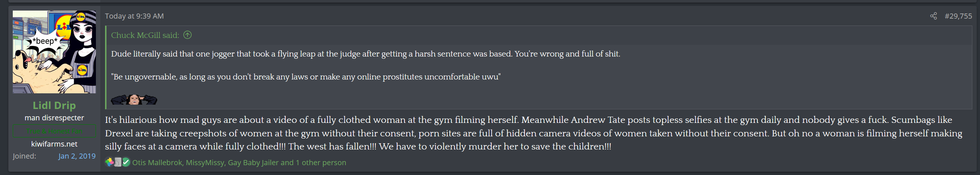This screenshot has height=175, width=980.
Task: Click the share icon for this post
Action: coord(933,16)
